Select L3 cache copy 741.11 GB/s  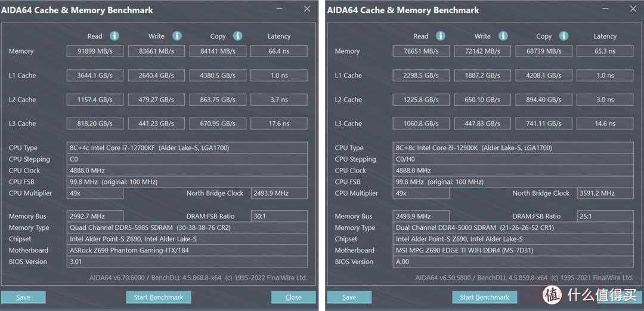click(x=544, y=124)
